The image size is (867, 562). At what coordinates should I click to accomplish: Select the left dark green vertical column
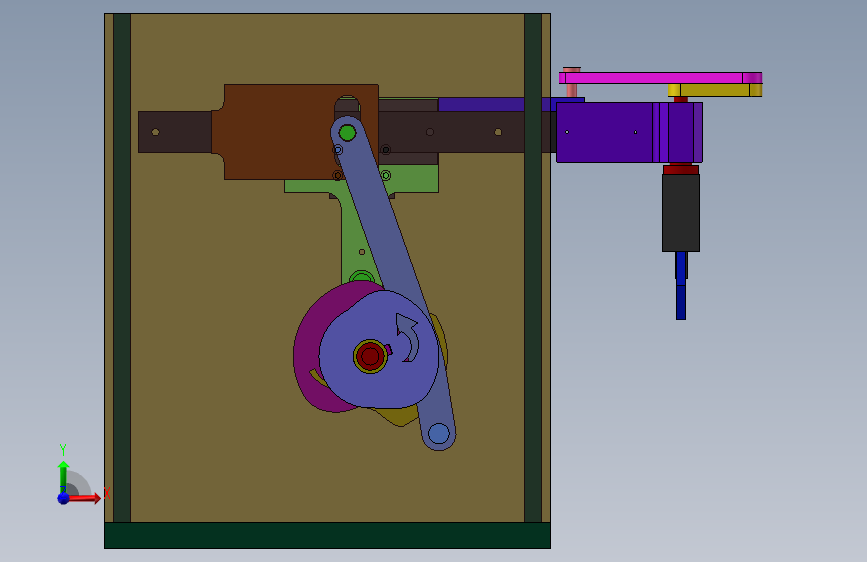(x=122, y=268)
